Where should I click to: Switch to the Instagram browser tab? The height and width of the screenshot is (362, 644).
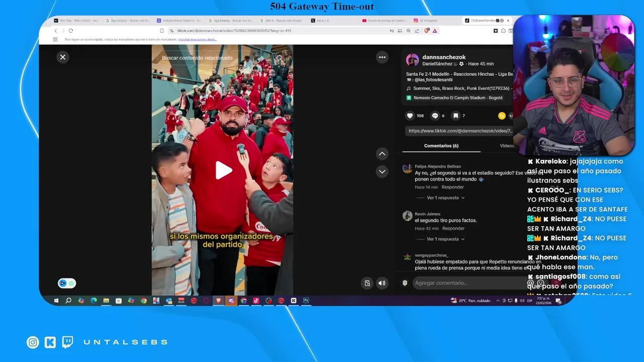click(426, 21)
